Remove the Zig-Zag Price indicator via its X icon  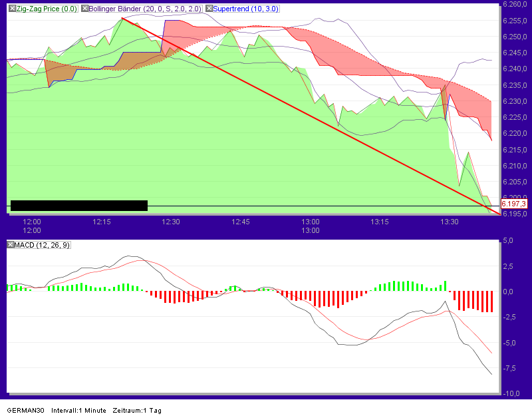click(12, 9)
